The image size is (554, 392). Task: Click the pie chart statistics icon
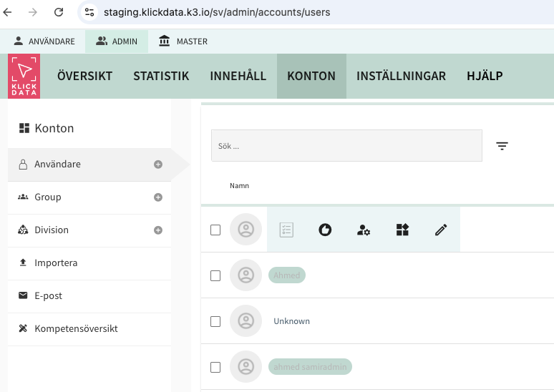pyautogui.click(x=325, y=230)
